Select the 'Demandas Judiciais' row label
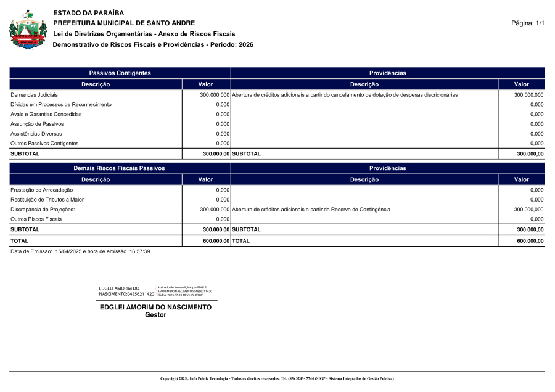 [x=35, y=95]
